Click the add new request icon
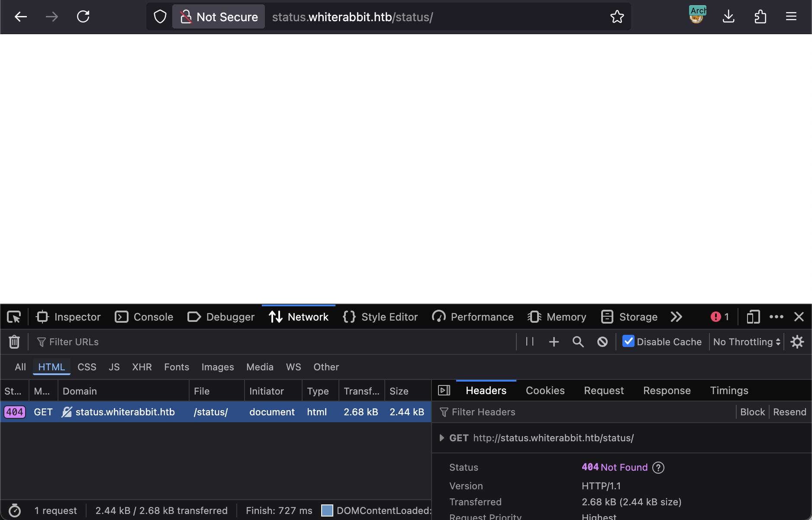This screenshot has height=520, width=812. tap(554, 342)
